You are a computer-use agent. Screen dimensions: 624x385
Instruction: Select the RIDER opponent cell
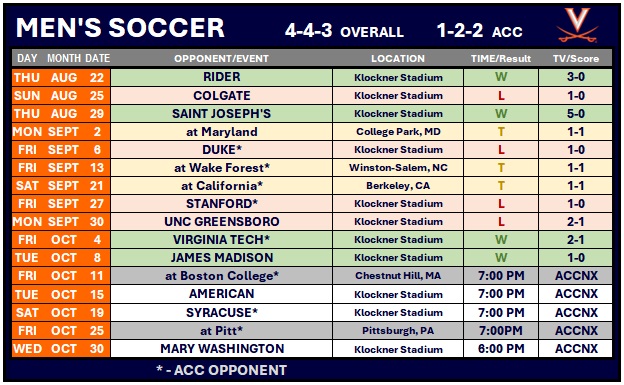(222, 77)
